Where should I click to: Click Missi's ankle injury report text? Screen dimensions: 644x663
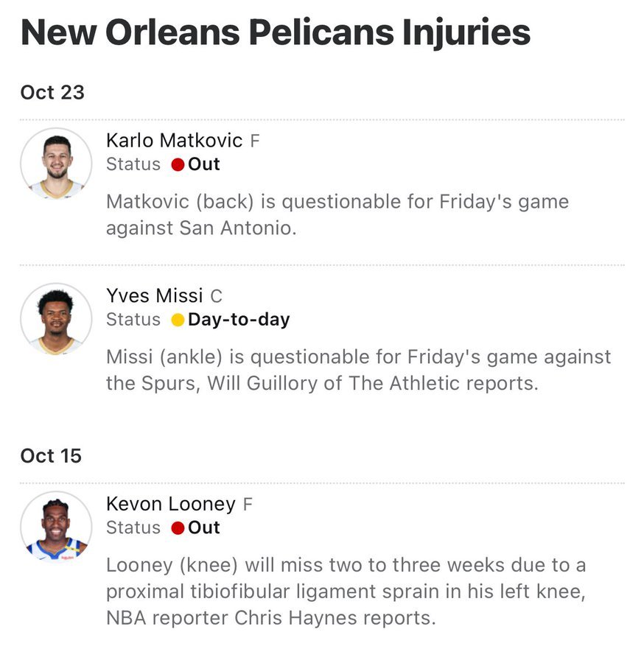pos(358,370)
